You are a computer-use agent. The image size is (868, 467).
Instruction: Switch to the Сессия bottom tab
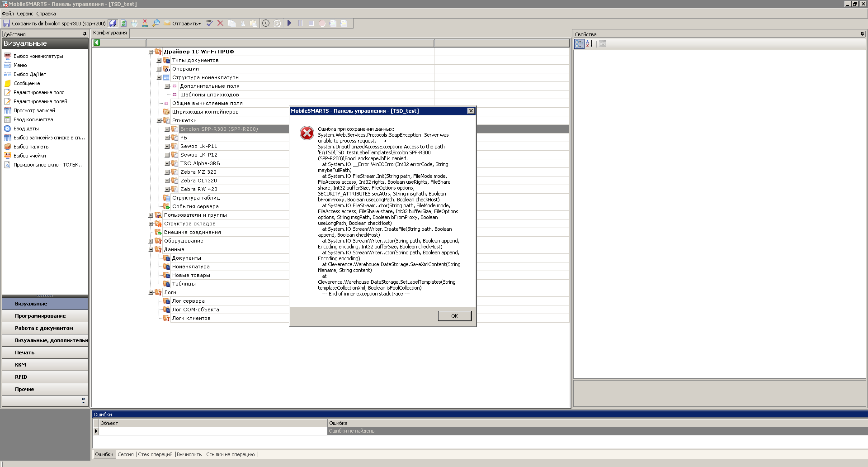[x=126, y=454]
